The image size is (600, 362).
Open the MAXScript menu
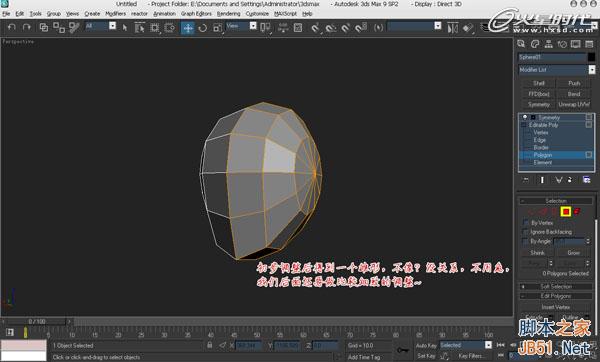tap(285, 13)
